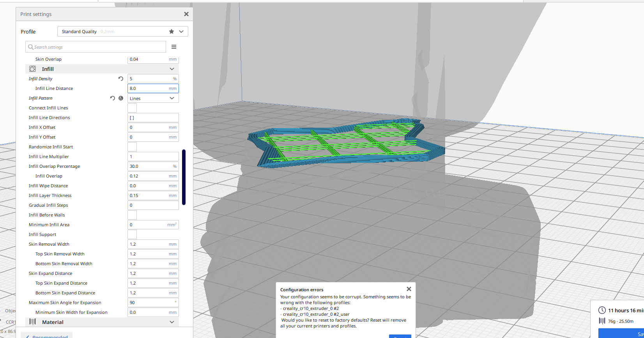
Task: Edit the Infill Line Multiplier field
Action: [x=153, y=157]
